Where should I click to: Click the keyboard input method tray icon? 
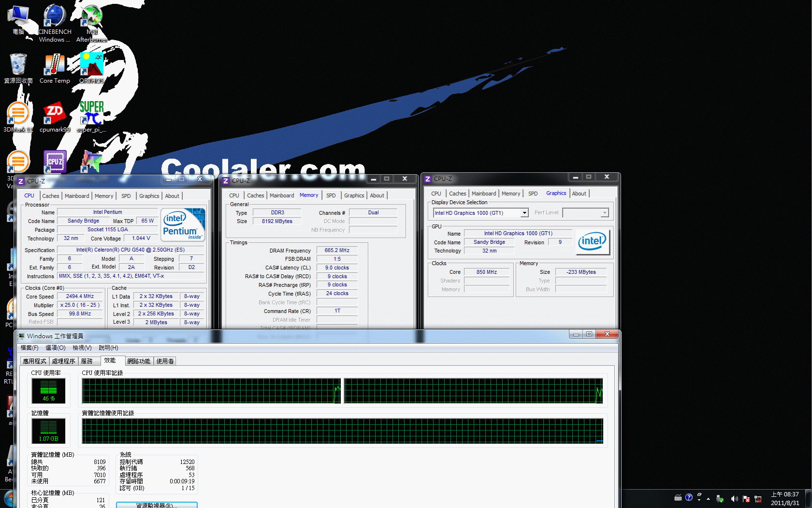pos(678,497)
